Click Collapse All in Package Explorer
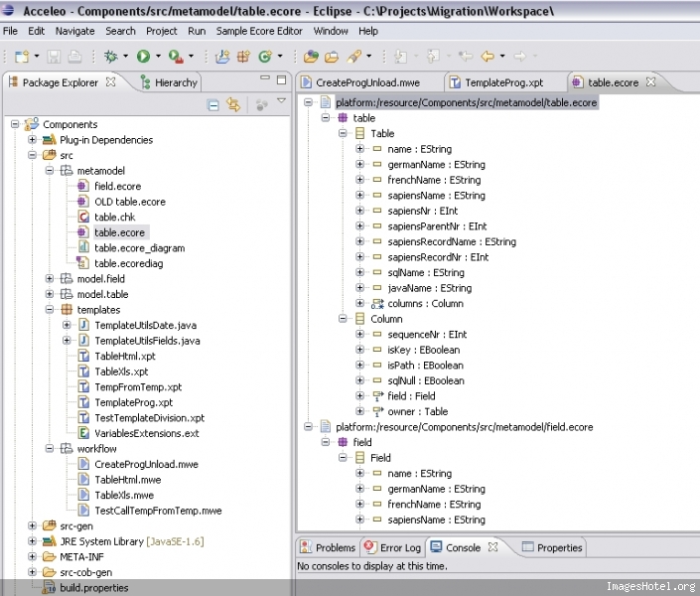The height and width of the screenshot is (596, 700). coord(213,105)
